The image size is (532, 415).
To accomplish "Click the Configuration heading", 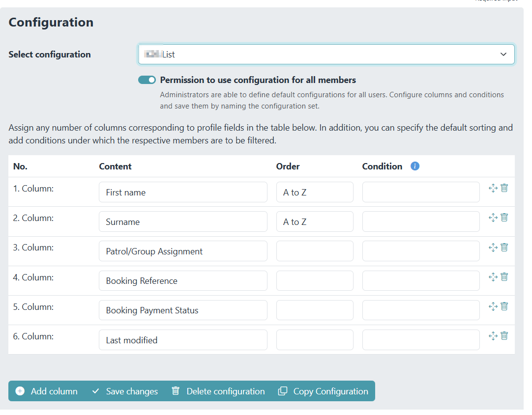I will coord(51,23).
